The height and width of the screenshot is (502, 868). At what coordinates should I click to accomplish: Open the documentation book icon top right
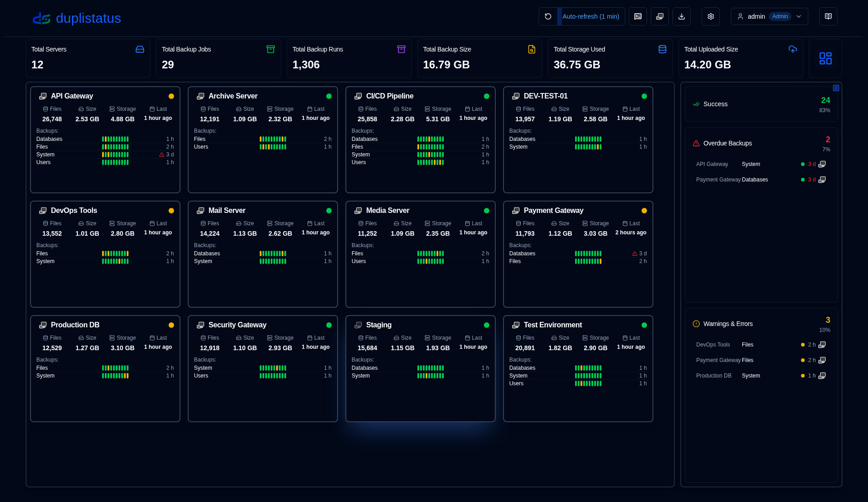828,16
